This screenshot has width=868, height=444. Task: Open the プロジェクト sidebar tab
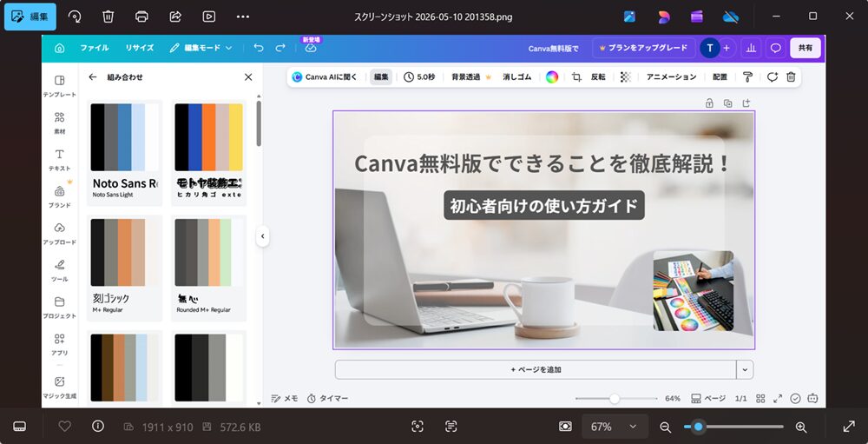pyautogui.click(x=59, y=308)
